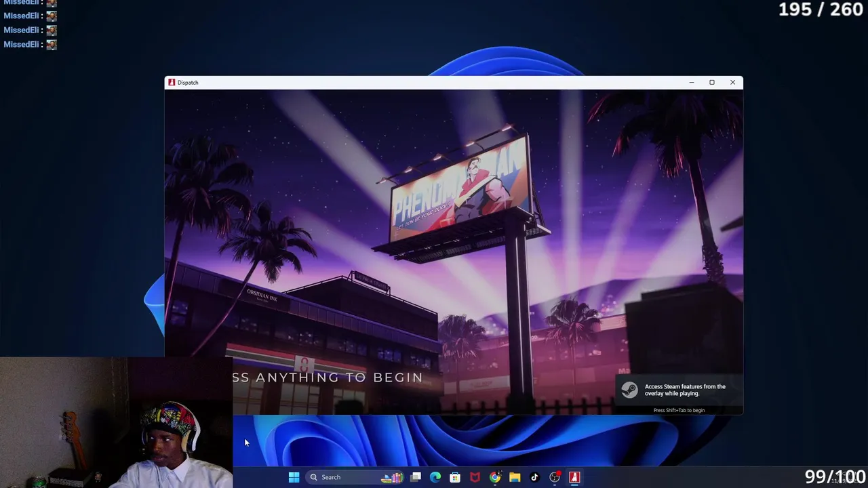Click the Dispatch game taskbar icon
The image size is (868, 488).
point(574,477)
